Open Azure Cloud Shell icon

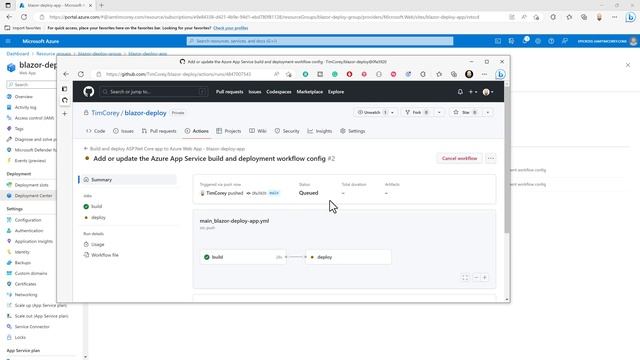pyautogui.click(x=498, y=41)
